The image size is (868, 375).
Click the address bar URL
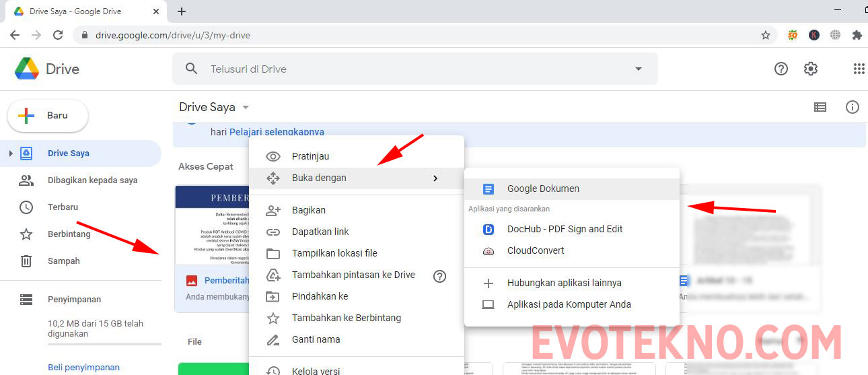click(x=173, y=35)
